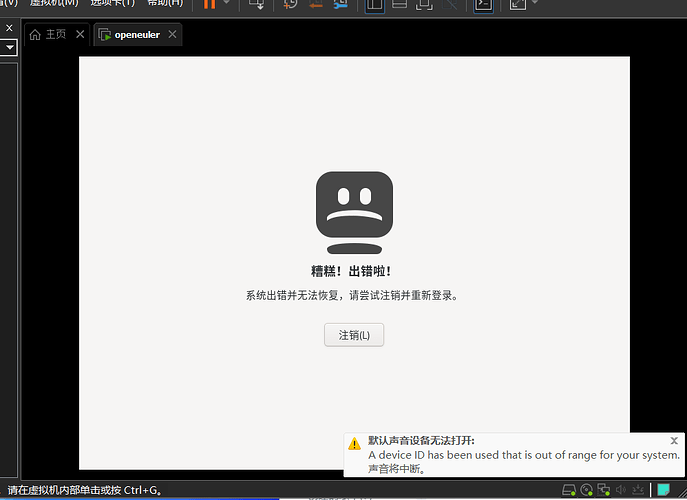Switch to the 主页 home tab
The height and width of the screenshot is (500, 687).
pos(48,35)
